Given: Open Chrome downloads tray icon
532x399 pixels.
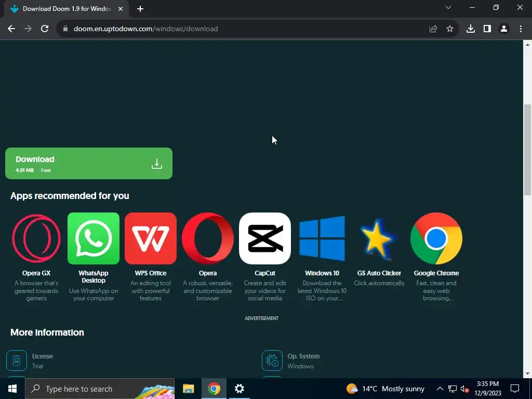Looking at the screenshot, I should [x=471, y=29].
